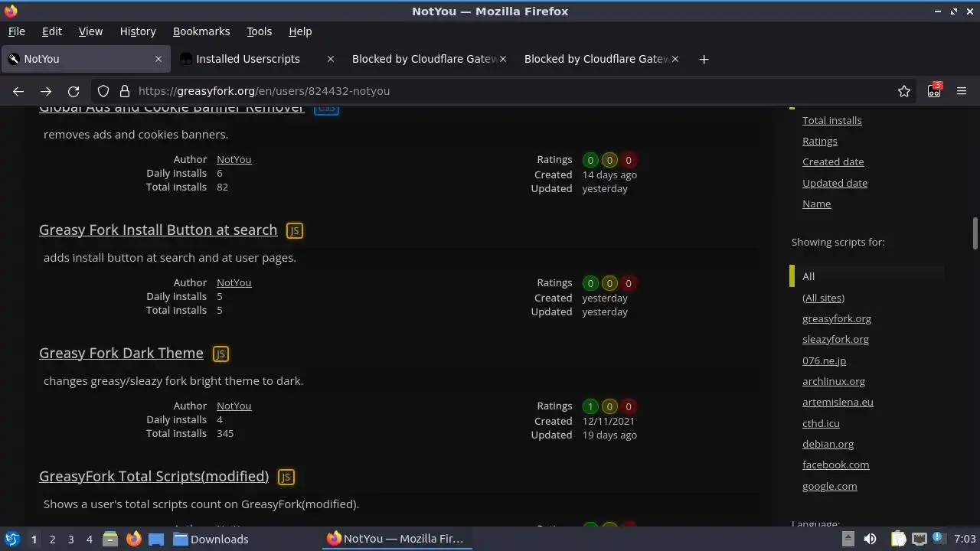Close first Blocked by Cloudflare tab

pos(503,59)
